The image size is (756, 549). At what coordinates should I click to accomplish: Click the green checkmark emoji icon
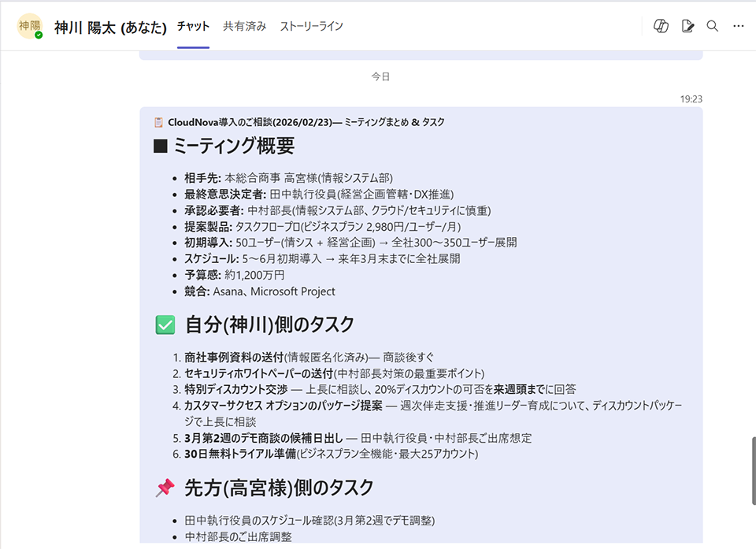click(165, 325)
